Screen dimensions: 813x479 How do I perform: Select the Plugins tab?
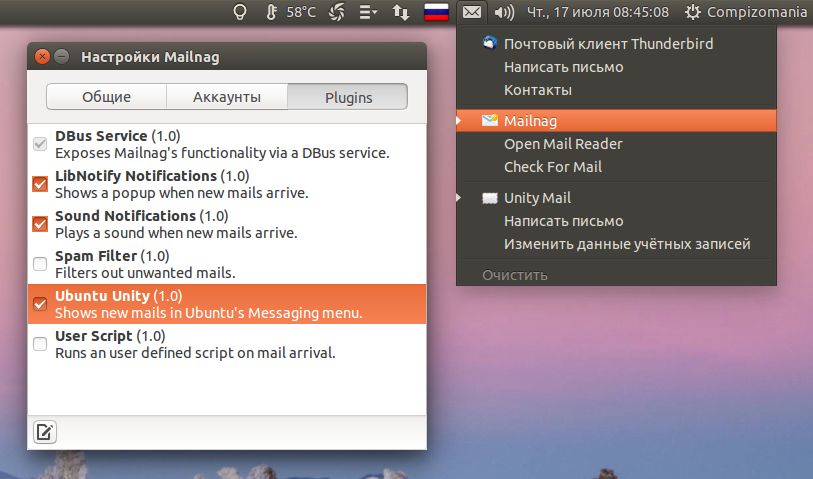point(348,97)
